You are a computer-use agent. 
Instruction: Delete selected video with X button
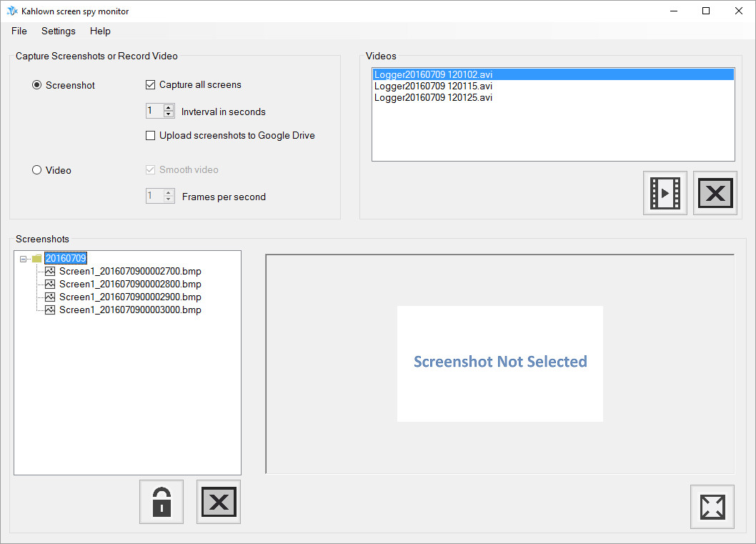[x=715, y=193]
